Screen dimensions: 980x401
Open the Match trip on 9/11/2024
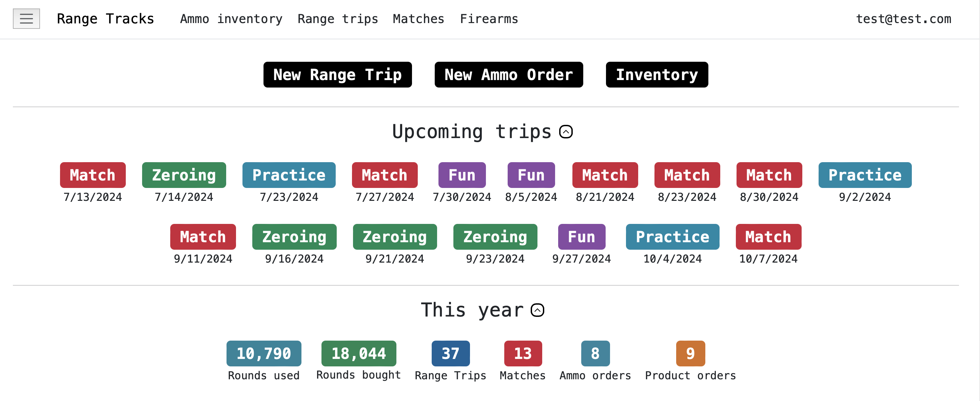coord(203,237)
